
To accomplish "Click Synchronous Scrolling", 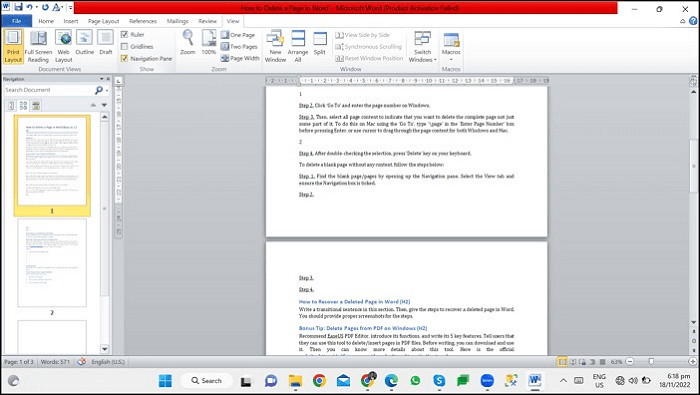I will coord(369,46).
